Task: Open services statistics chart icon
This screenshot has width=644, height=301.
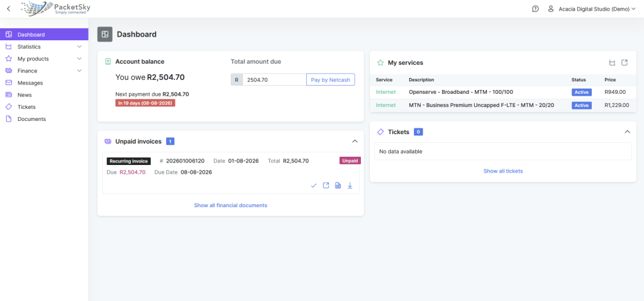Action: click(x=612, y=62)
